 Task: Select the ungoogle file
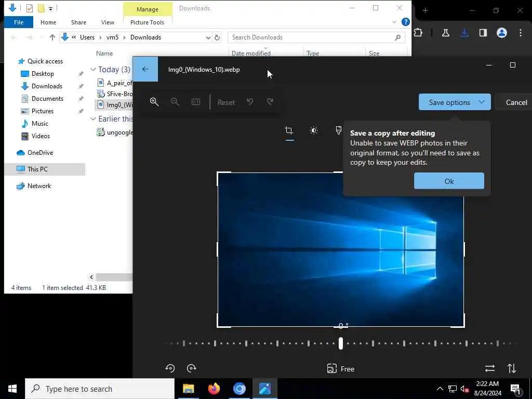(115, 132)
